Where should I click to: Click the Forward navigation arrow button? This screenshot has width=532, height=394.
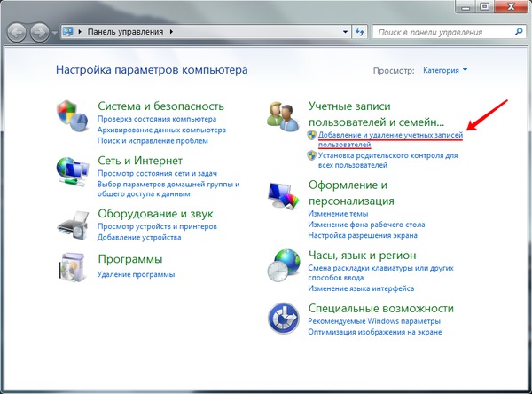(40, 32)
